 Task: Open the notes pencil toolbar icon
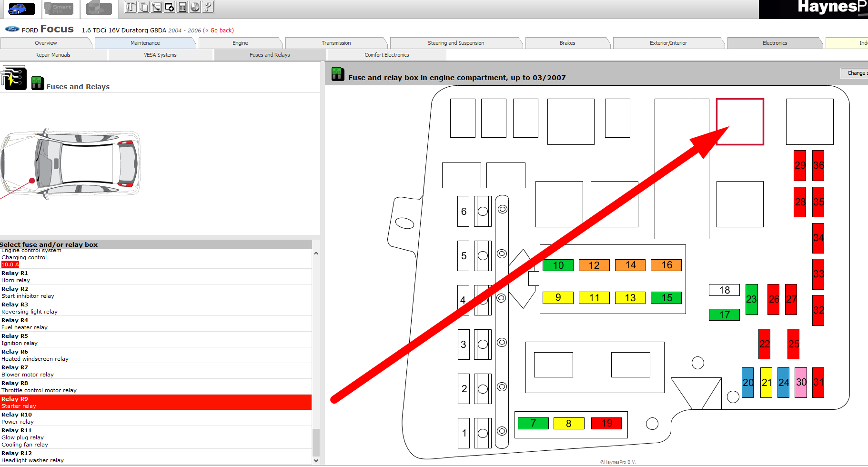pos(156,7)
